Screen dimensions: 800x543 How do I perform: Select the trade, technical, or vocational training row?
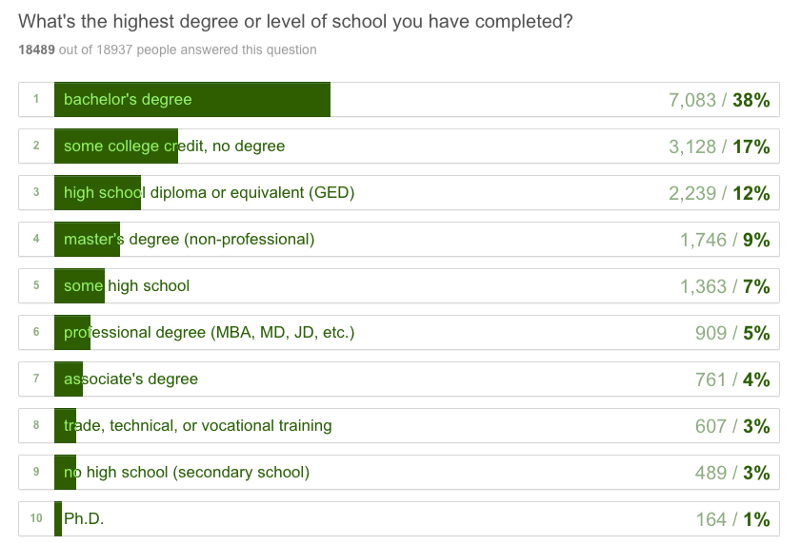pyautogui.click(x=400, y=426)
